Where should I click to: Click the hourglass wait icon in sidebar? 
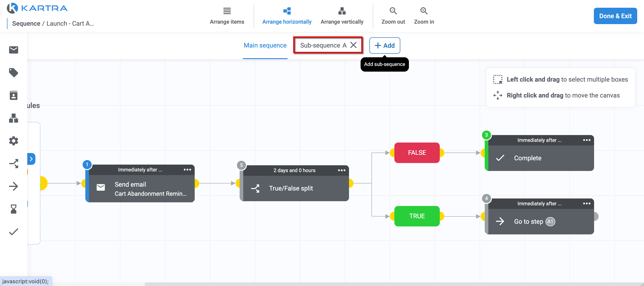coord(13,209)
